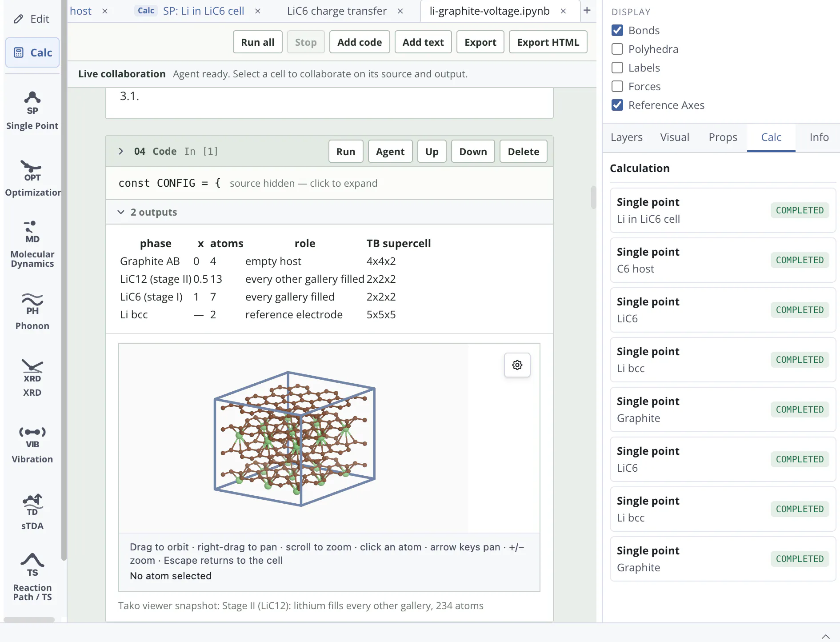Click the Export HTML button
Image resolution: width=840 pixels, height=642 pixels.
tap(548, 42)
